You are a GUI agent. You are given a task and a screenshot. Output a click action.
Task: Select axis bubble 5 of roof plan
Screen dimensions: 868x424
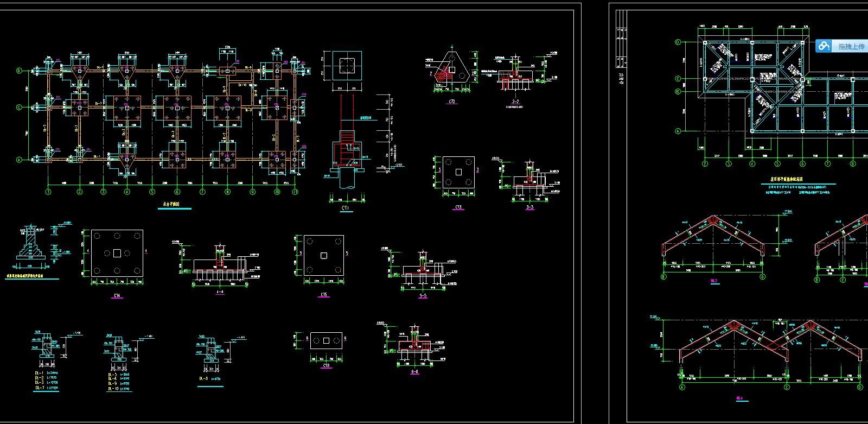tap(777, 163)
